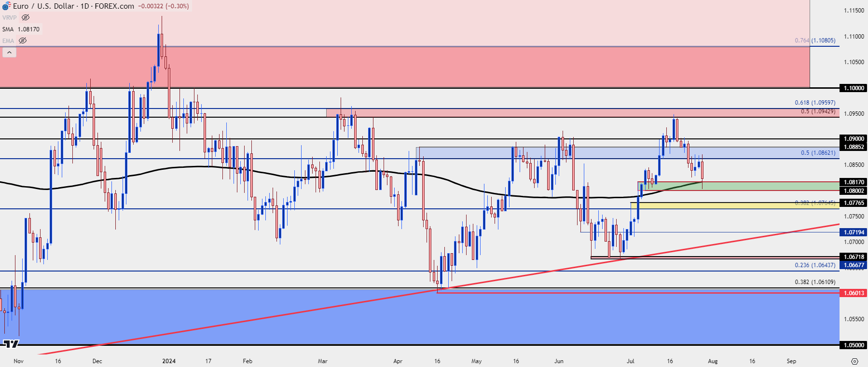Click the Feb label on the time axis

(x=248, y=361)
